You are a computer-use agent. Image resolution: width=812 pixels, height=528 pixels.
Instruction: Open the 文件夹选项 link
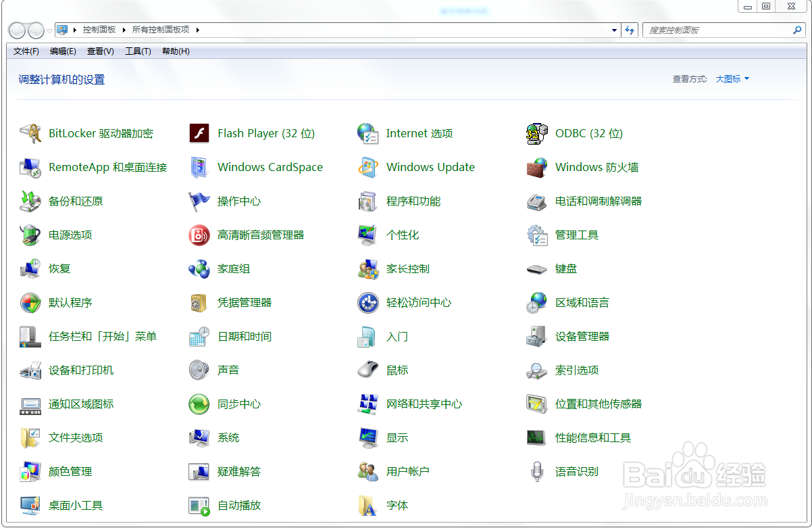76,437
